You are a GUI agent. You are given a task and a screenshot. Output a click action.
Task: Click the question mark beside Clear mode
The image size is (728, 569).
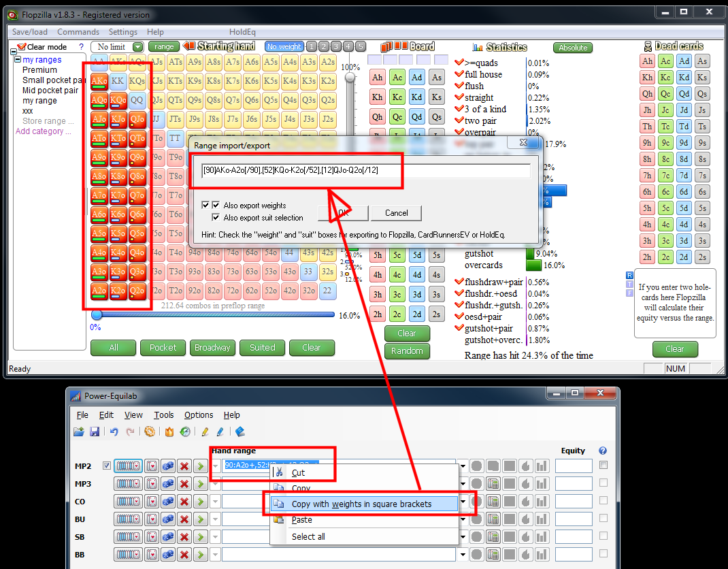coord(81,46)
